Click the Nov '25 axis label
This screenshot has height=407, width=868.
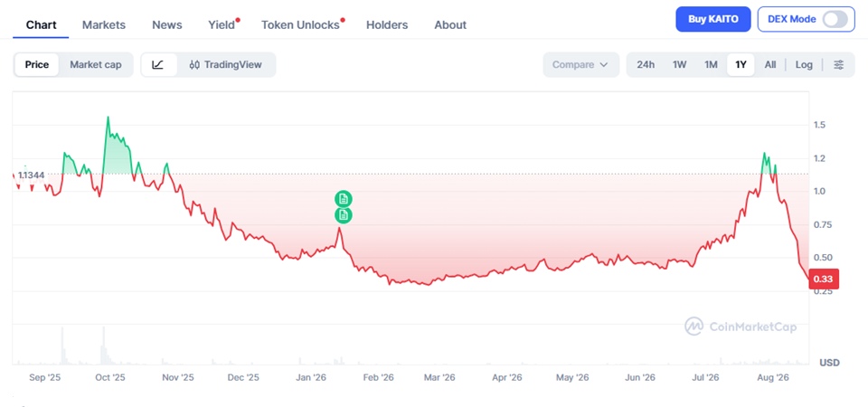(x=178, y=378)
